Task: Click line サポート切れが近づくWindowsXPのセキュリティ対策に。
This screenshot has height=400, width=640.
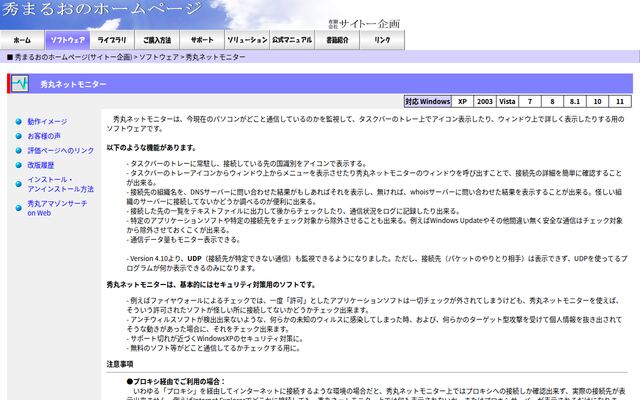Action: click(x=215, y=339)
